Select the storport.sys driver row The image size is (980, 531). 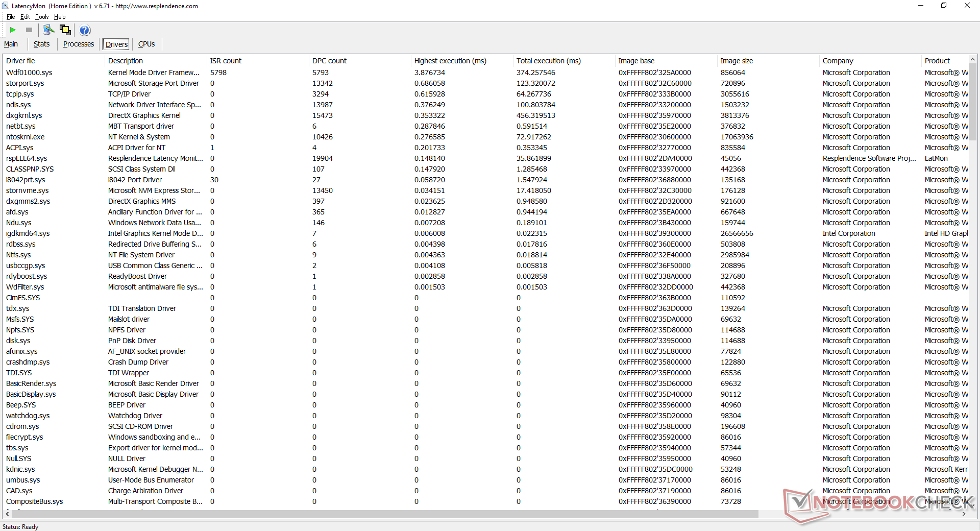(485, 83)
